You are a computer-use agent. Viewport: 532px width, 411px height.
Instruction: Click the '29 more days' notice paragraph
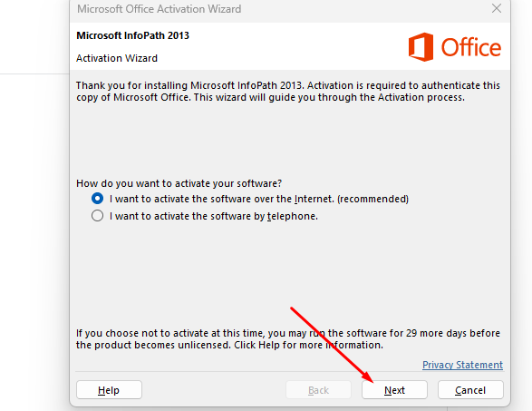pos(288,339)
